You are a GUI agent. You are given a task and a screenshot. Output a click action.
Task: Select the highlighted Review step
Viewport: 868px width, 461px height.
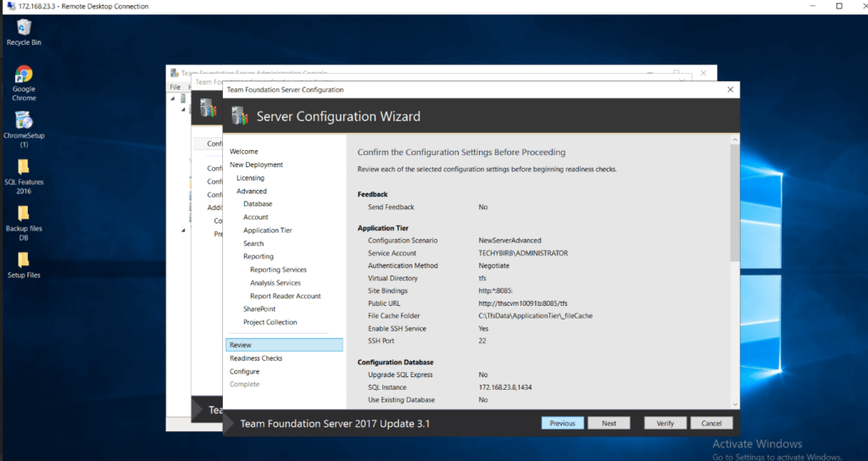pos(284,345)
